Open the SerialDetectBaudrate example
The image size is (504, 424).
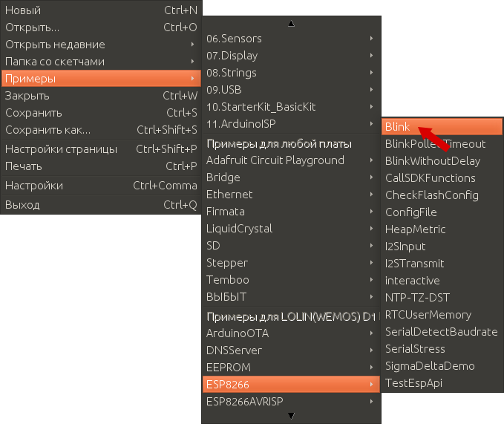442,330
